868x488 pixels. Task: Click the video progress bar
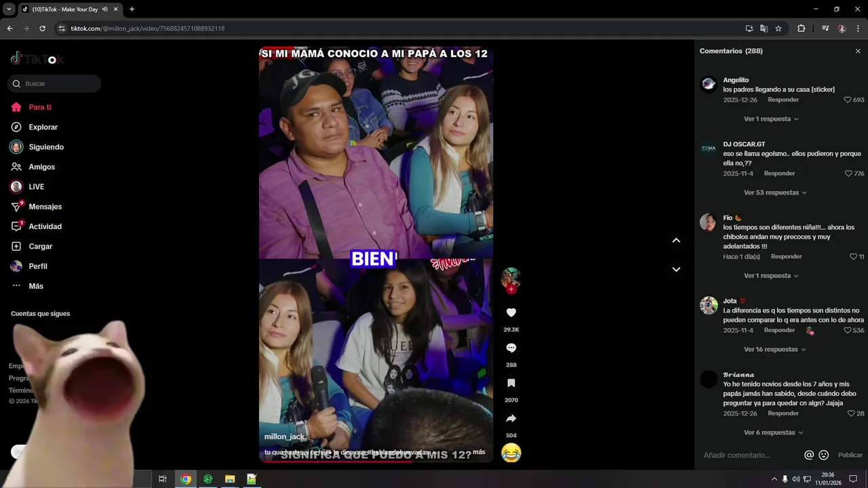tap(376, 462)
